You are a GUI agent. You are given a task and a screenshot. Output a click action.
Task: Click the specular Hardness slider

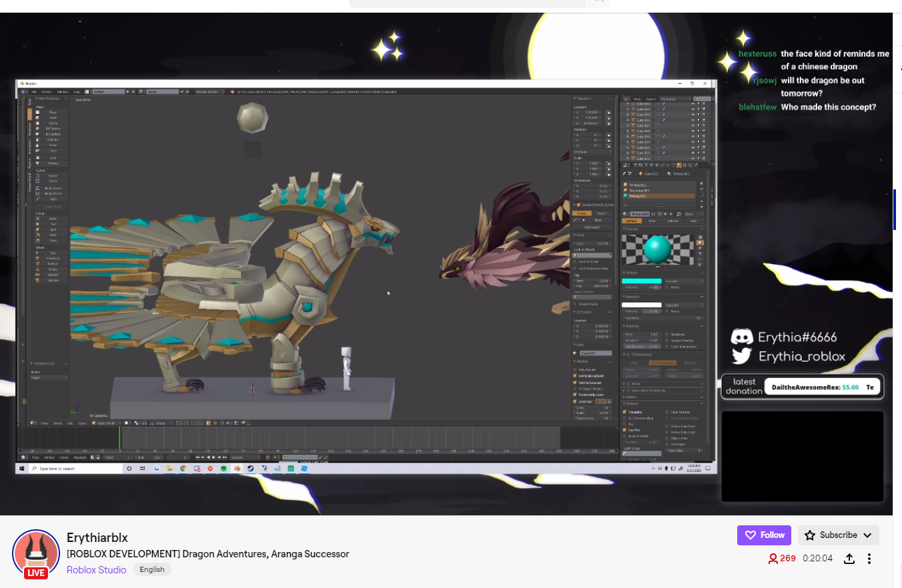tap(663, 318)
